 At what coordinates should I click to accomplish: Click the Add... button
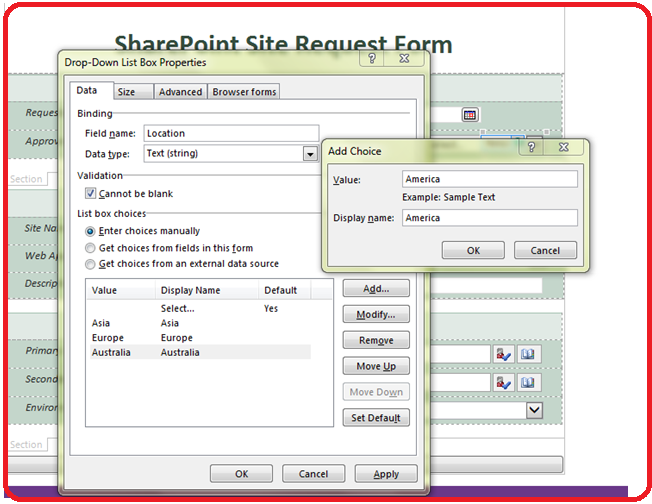(x=376, y=289)
